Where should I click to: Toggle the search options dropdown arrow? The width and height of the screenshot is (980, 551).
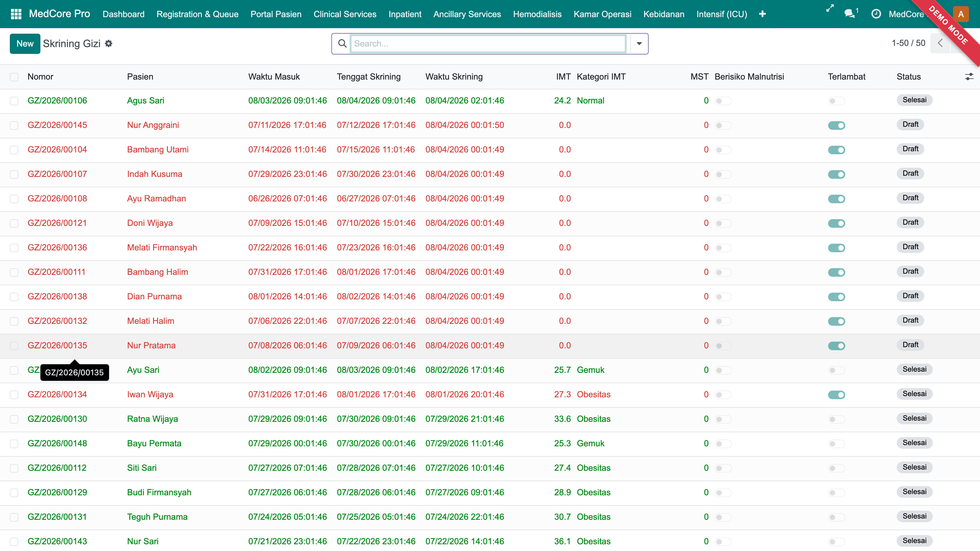click(x=639, y=44)
